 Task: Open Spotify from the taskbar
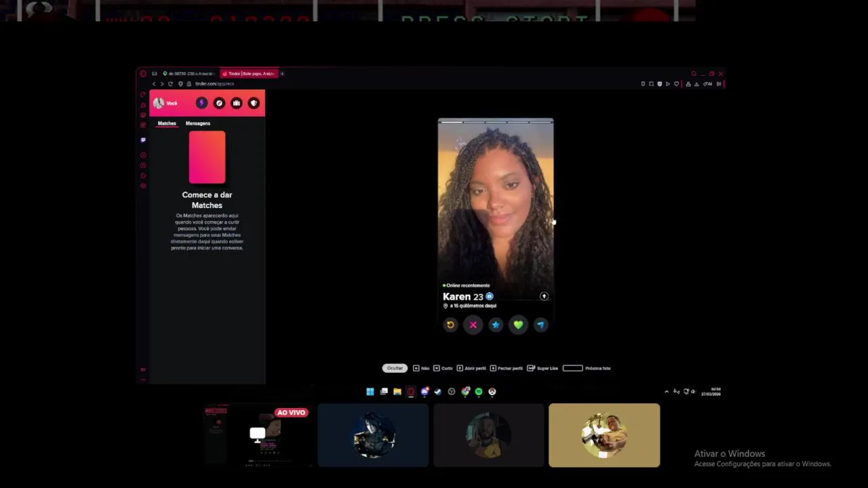[478, 392]
